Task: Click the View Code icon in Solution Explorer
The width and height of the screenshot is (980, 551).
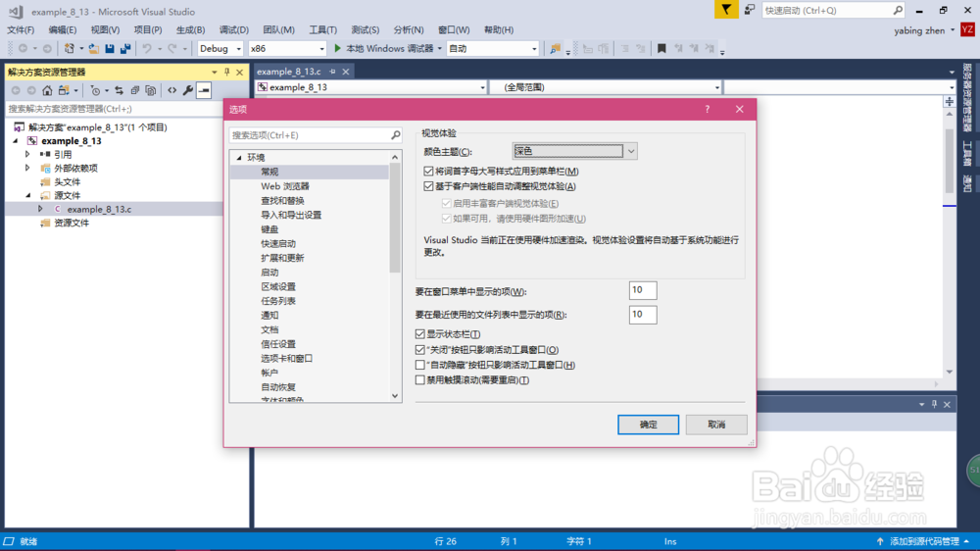Action: coord(171,90)
